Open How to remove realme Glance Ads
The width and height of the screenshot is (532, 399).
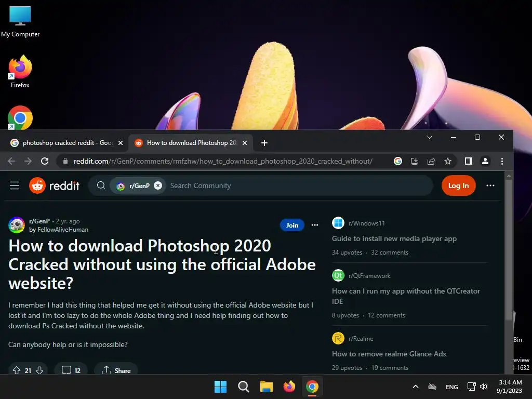[x=389, y=354]
